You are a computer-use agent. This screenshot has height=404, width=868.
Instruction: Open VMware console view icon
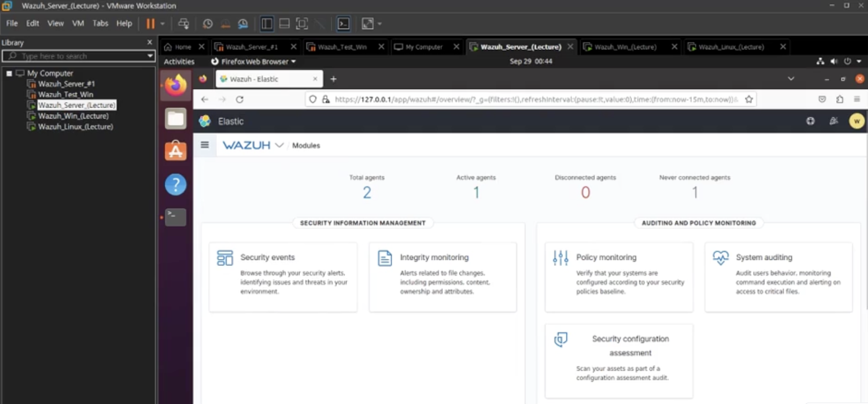(x=344, y=23)
